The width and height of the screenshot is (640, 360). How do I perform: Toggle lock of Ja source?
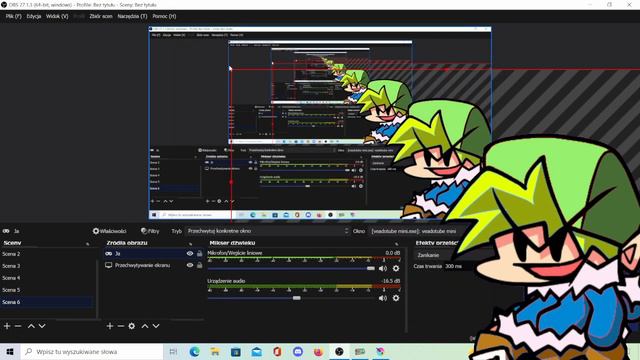[x=200, y=253]
